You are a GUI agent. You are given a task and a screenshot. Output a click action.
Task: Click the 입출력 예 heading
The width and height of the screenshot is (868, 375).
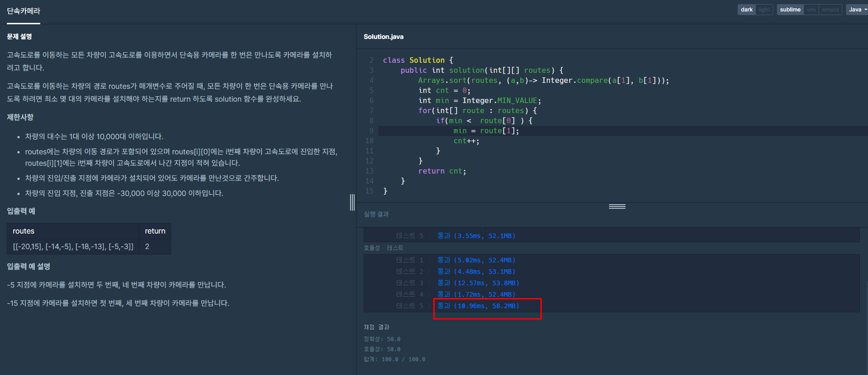[21, 211]
